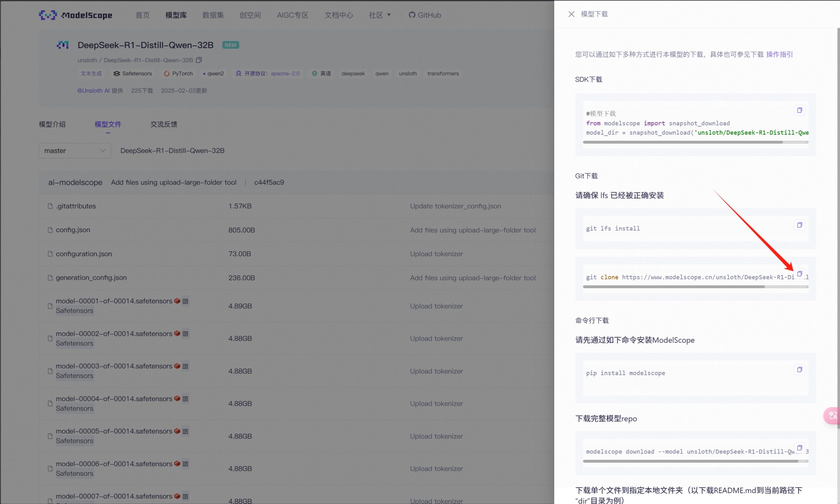
Task: Click the ai-modelscope committer name
Action: (x=75, y=182)
